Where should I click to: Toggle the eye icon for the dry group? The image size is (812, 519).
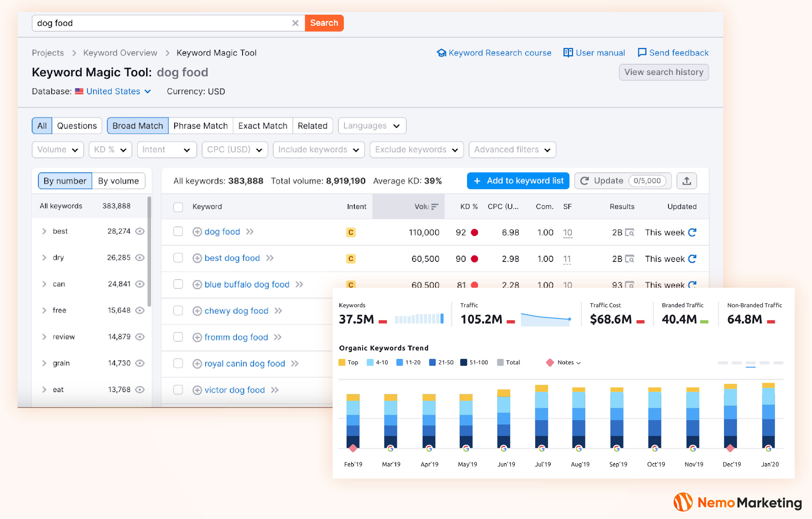pyautogui.click(x=140, y=258)
